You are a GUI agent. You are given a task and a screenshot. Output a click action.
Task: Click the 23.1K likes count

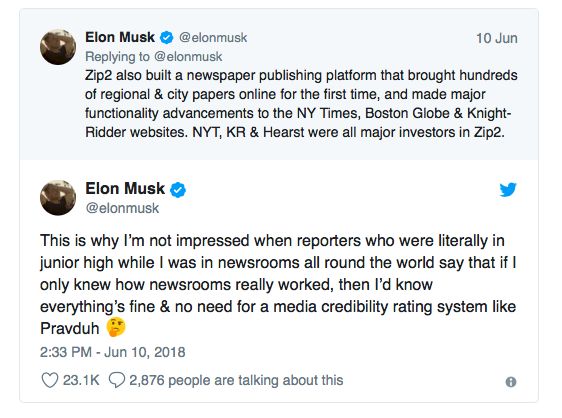[x=81, y=380]
